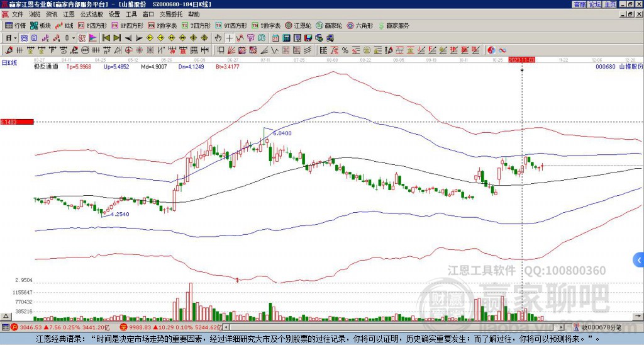Click the 6.0400 high price annotation
The image size is (644, 345).
[282, 133]
